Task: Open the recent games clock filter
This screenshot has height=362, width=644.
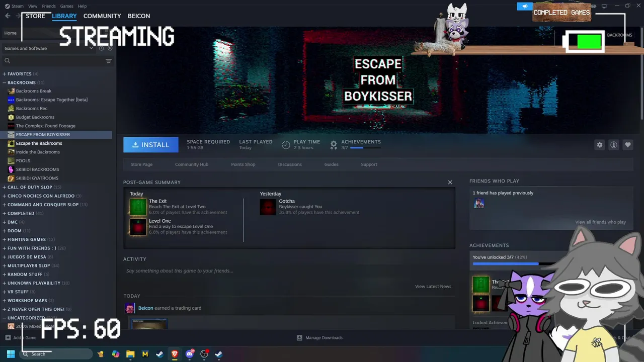Action: click(101, 48)
